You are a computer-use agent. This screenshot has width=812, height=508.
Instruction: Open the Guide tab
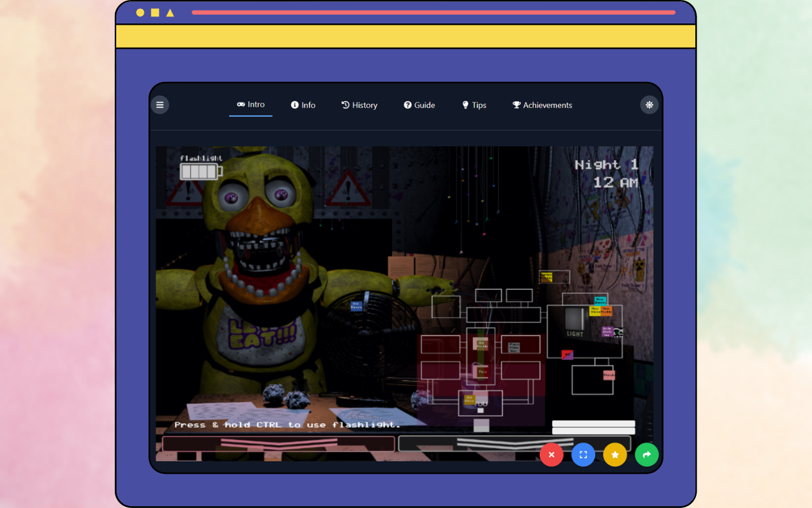pyautogui.click(x=419, y=105)
